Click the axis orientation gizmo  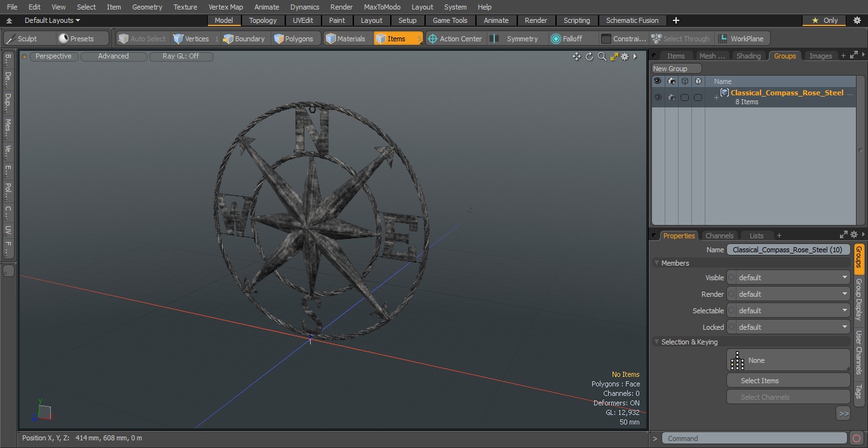coord(43,412)
